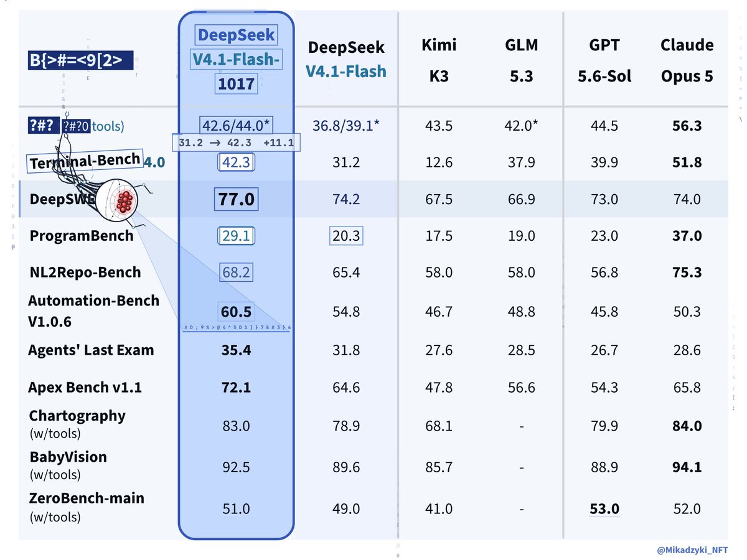Select the Chartography row label
Viewport: 747px width, 560px height.
coord(77,423)
